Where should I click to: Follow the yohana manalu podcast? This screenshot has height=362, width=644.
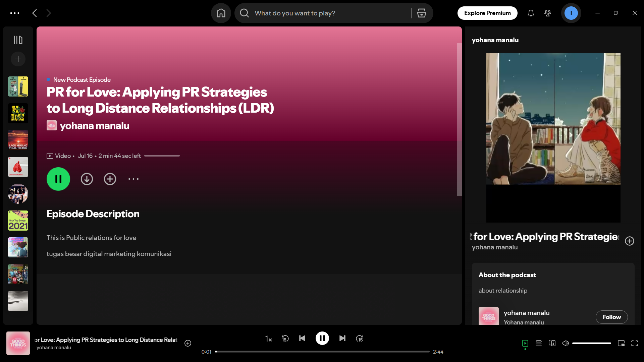(611, 317)
